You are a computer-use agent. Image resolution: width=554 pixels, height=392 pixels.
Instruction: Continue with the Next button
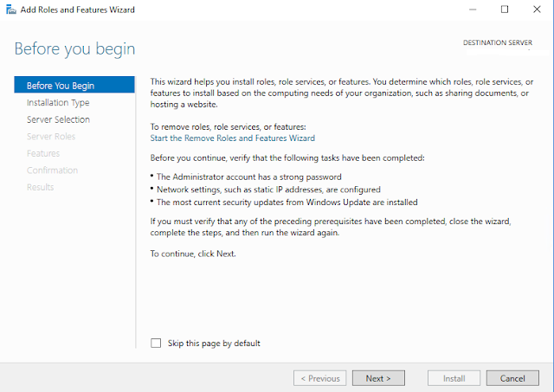pyautogui.click(x=378, y=378)
